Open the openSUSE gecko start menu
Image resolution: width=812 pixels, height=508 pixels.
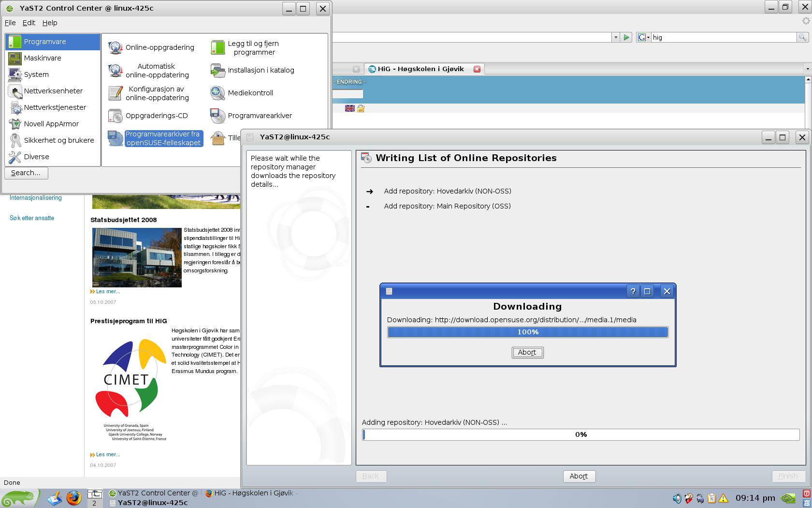coord(20,498)
